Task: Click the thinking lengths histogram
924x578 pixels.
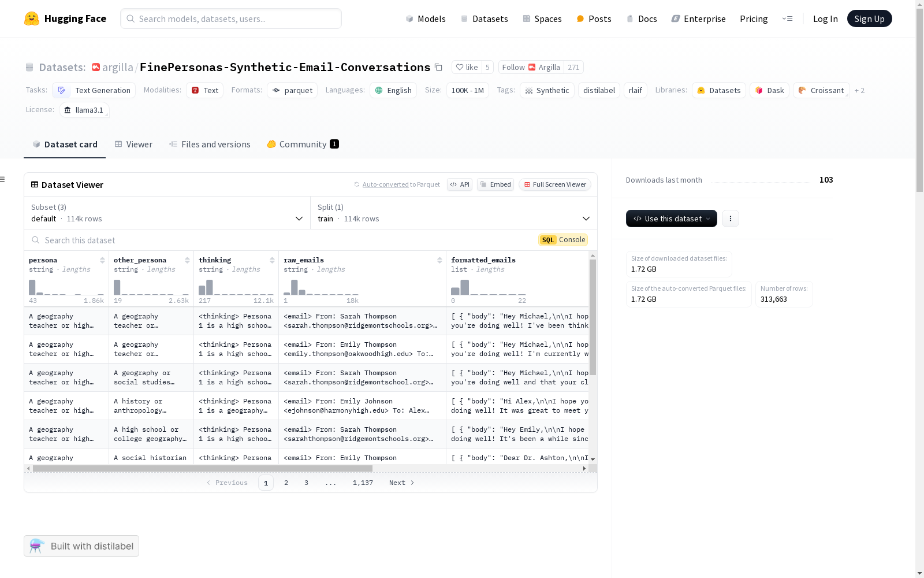Action: (236, 287)
